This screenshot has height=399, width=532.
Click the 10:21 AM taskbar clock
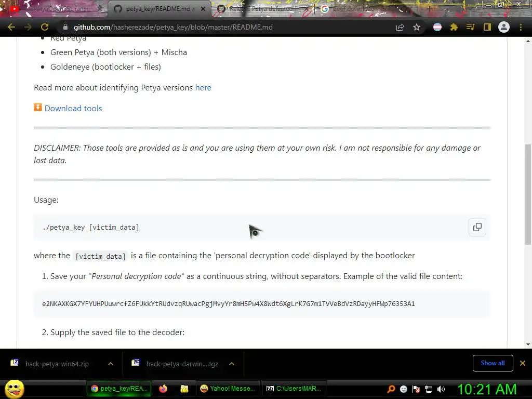coord(487,389)
